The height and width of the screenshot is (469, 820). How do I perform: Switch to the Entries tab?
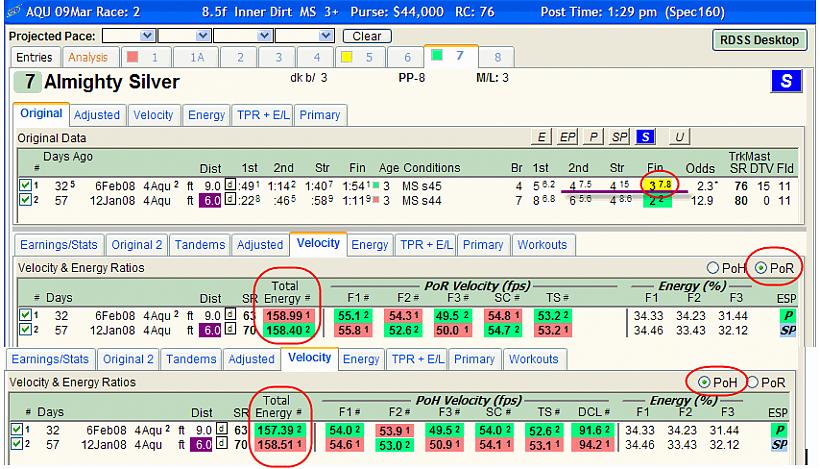click(x=34, y=57)
